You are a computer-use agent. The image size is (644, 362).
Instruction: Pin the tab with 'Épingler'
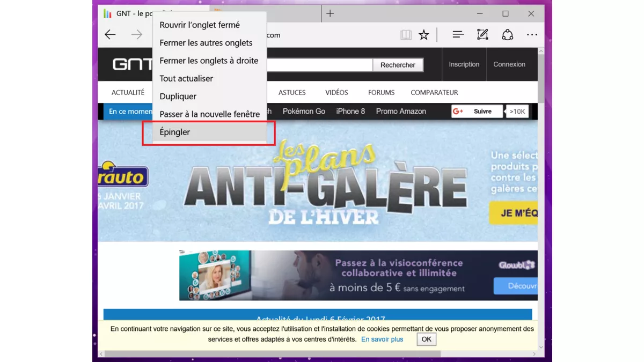point(210,132)
